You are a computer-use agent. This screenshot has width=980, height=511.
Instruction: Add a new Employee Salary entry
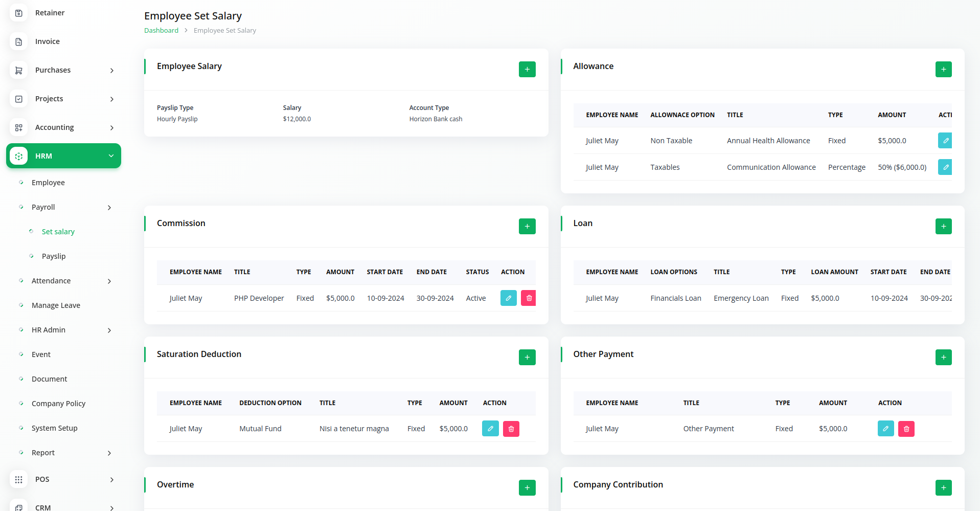(527, 70)
